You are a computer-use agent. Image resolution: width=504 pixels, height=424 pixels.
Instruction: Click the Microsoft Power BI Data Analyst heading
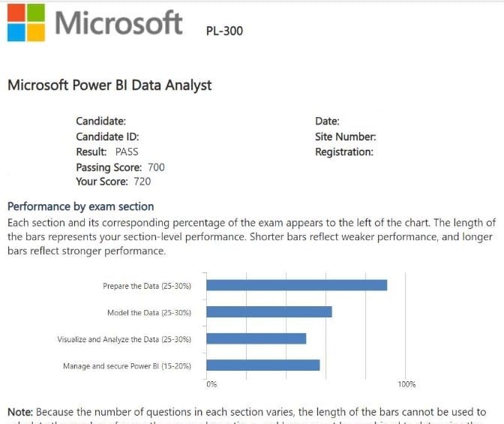(x=109, y=85)
